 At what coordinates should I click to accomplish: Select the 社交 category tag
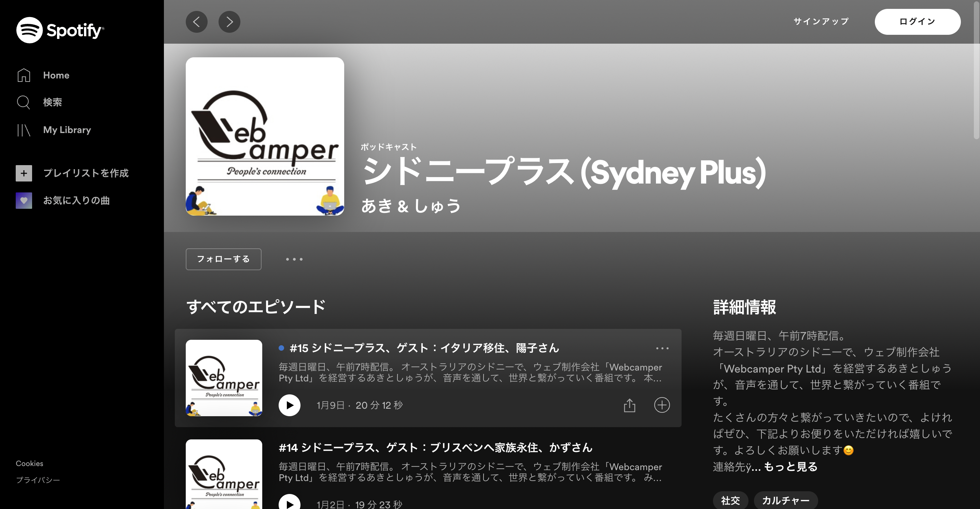tap(730, 500)
